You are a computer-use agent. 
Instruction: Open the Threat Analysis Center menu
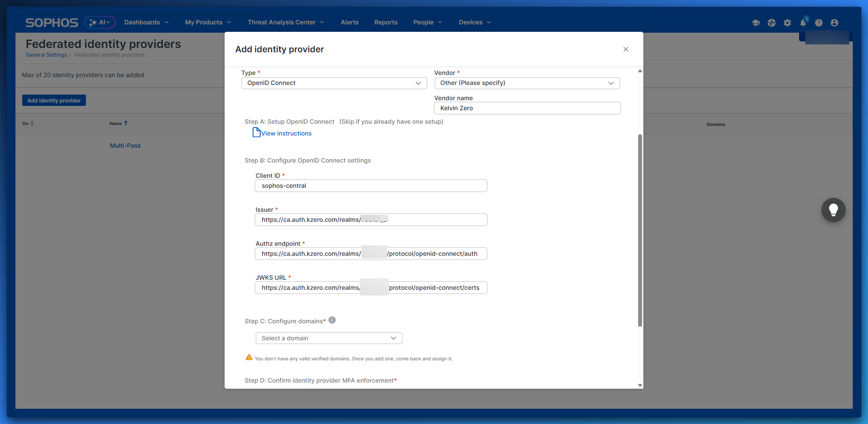click(x=286, y=22)
